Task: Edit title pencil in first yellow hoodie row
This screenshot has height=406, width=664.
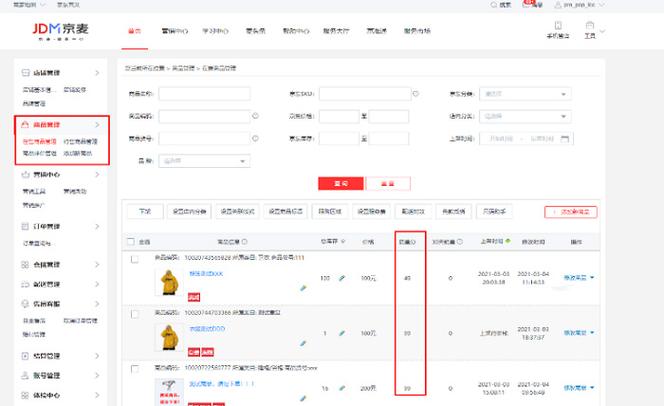Action: (303, 288)
